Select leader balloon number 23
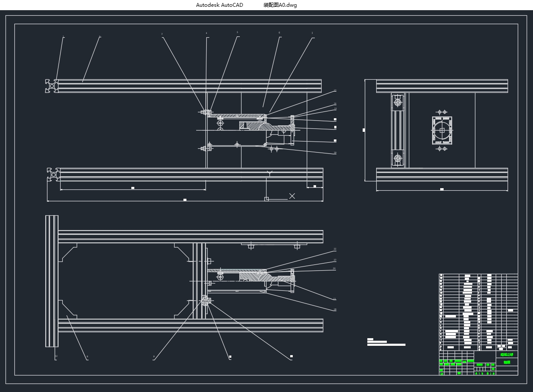 pyautogui.click(x=335, y=260)
